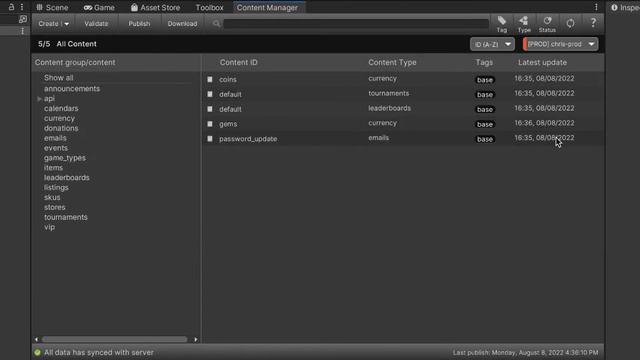Select the emails group
640x360 pixels.
(55, 138)
